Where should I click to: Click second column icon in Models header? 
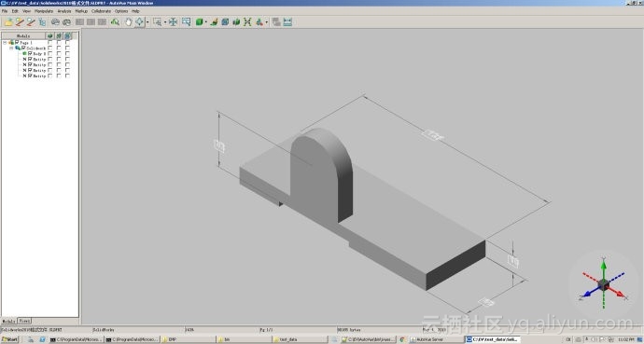[x=59, y=36]
